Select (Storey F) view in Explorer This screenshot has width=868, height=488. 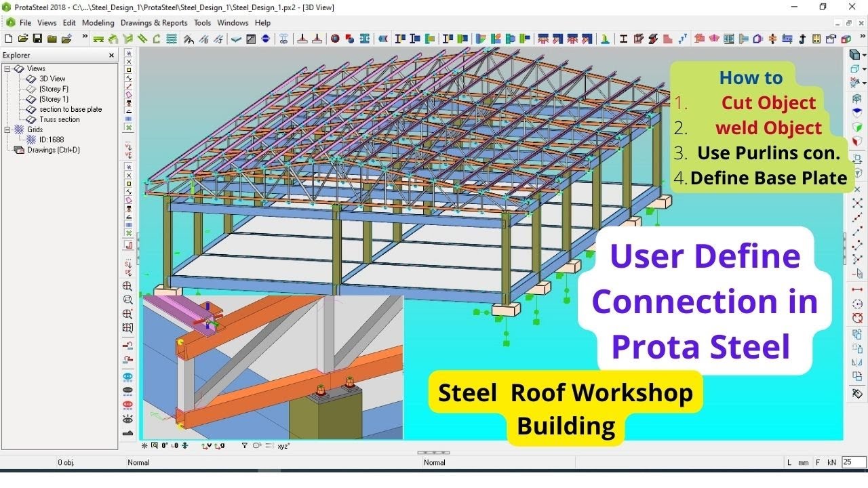54,89
